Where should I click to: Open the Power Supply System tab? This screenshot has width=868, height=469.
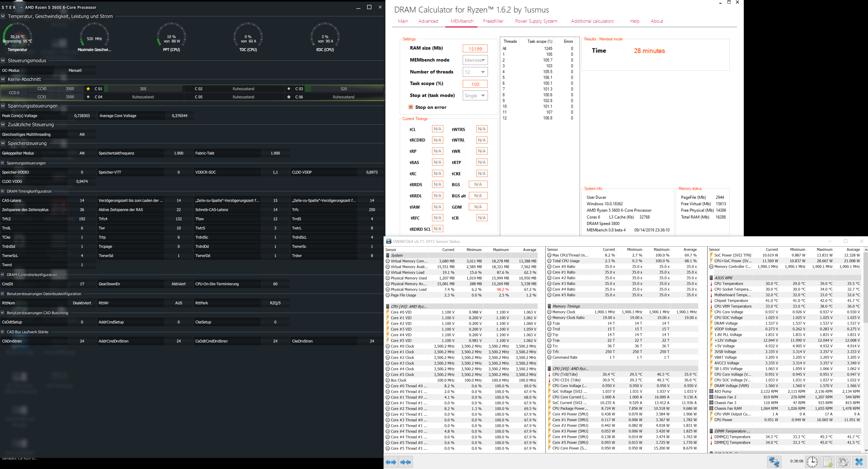click(x=536, y=21)
